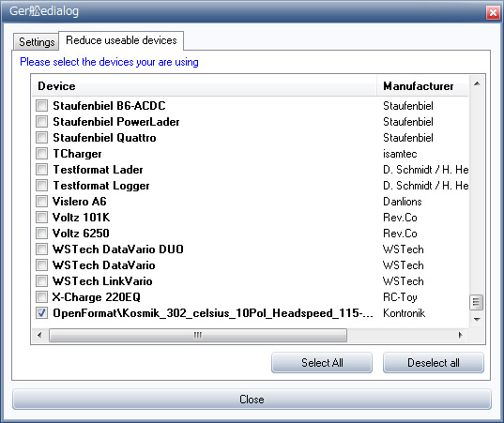Toggle the TCharger device checkbox
The height and width of the screenshot is (423, 504).
point(42,154)
